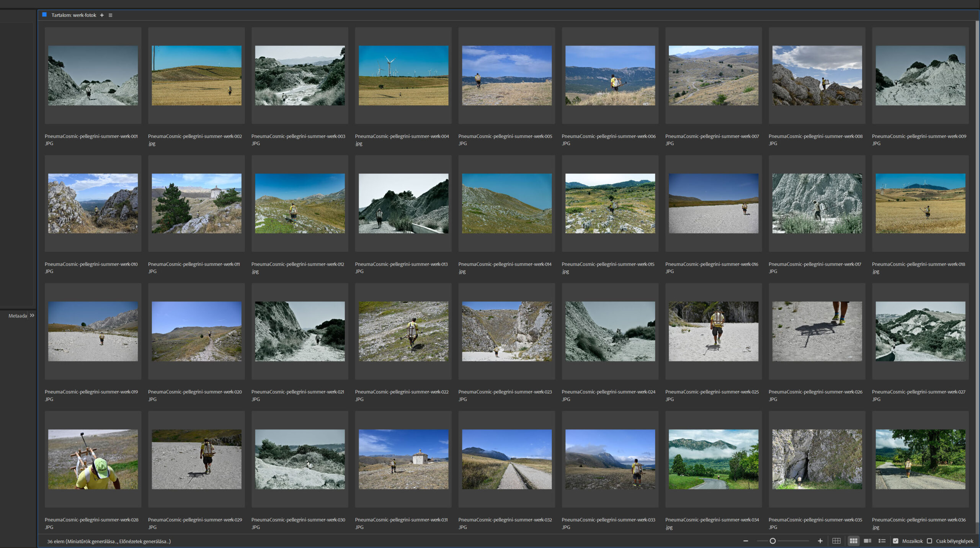The image size is (980, 548).
Task: Expand the collapsed Metaadat panel chevrons
Action: [x=32, y=316]
